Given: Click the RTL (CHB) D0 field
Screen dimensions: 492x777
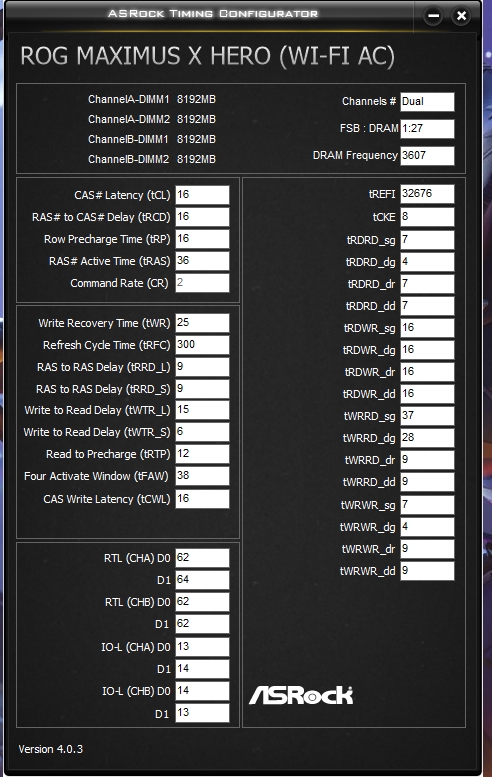Looking at the screenshot, I should click(202, 602).
